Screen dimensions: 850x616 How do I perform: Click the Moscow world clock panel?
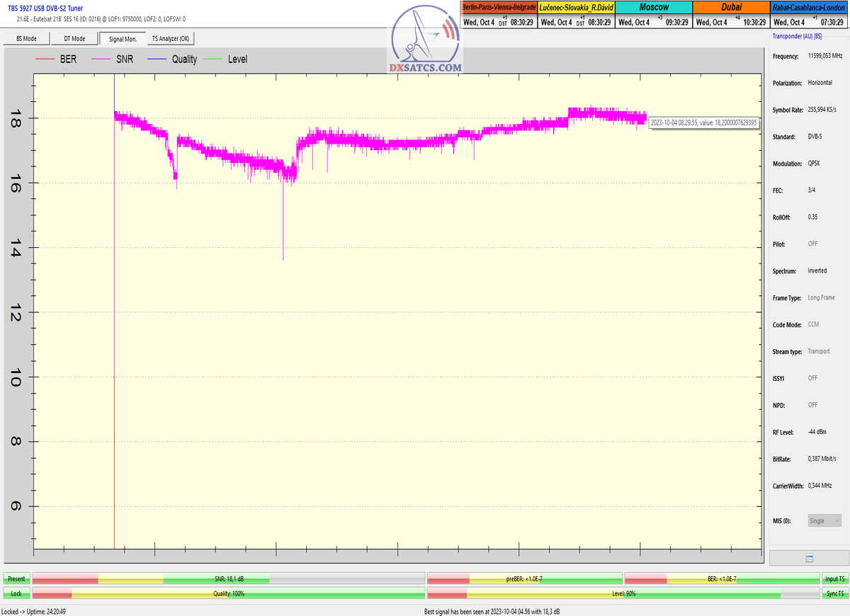(x=653, y=14)
